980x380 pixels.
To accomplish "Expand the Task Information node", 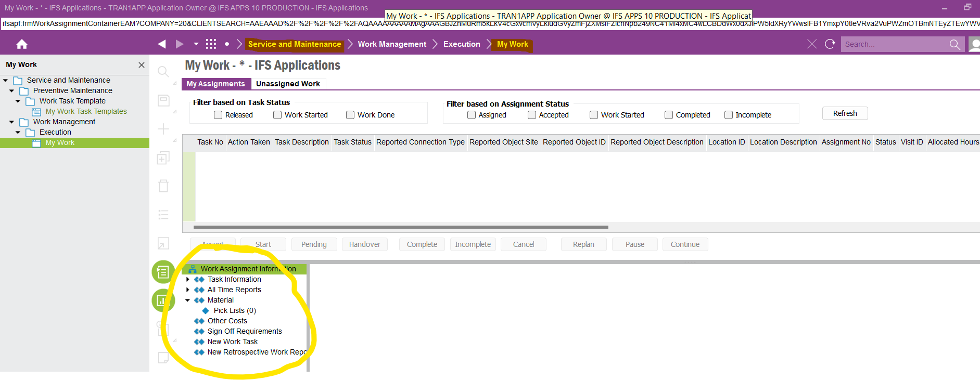I will click(x=188, y=279).
